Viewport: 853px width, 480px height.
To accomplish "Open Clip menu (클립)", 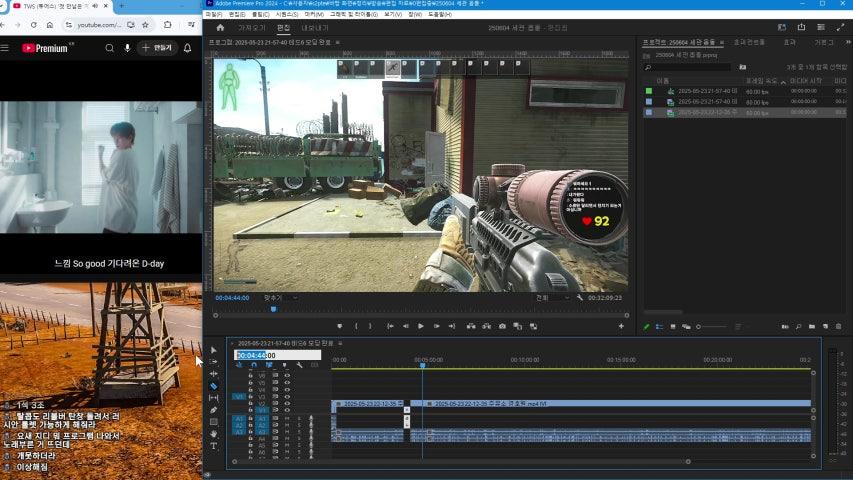I will click(x=261, y=15).
